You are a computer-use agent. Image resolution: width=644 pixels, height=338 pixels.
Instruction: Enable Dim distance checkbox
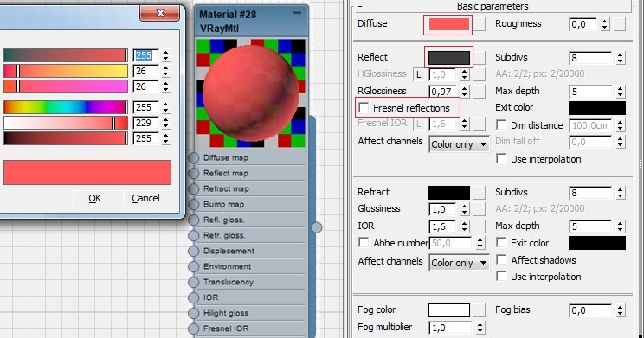[501, 124]
